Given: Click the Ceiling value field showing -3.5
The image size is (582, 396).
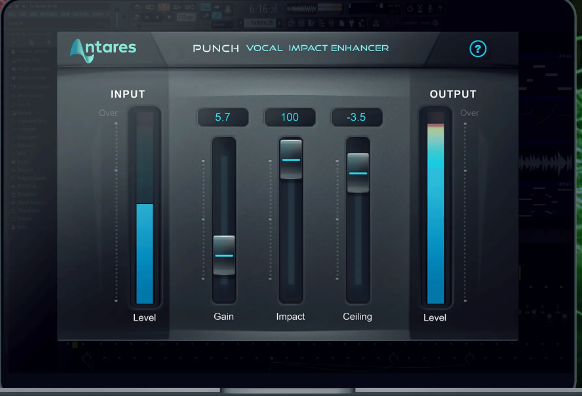Looking at the screenshot, I should [357, 117].
